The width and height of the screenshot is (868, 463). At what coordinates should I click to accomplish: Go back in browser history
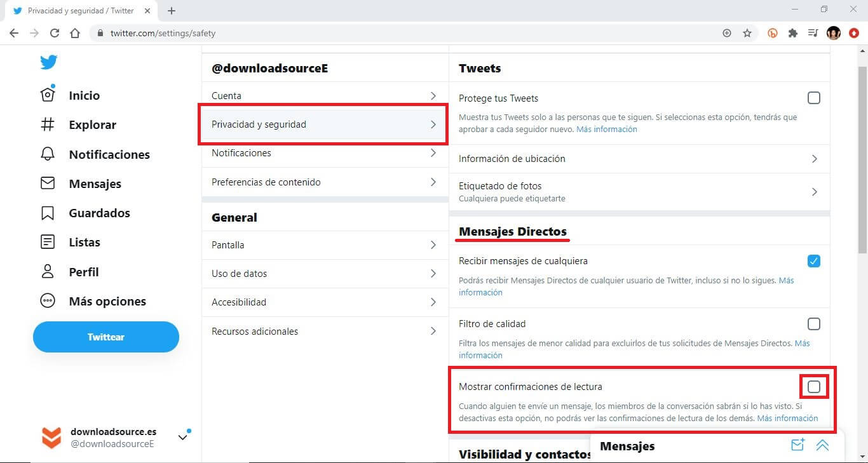tap(14, 33)
